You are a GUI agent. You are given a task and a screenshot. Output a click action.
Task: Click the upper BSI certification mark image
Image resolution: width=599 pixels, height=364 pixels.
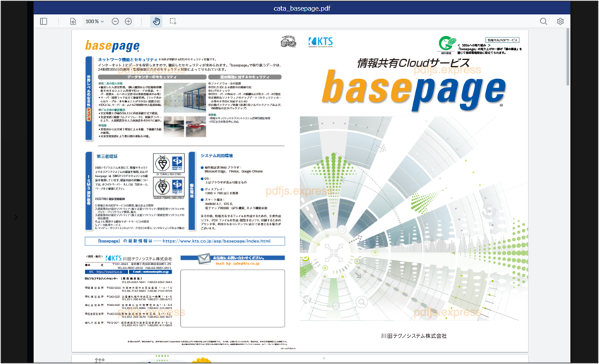pos(168,164)
